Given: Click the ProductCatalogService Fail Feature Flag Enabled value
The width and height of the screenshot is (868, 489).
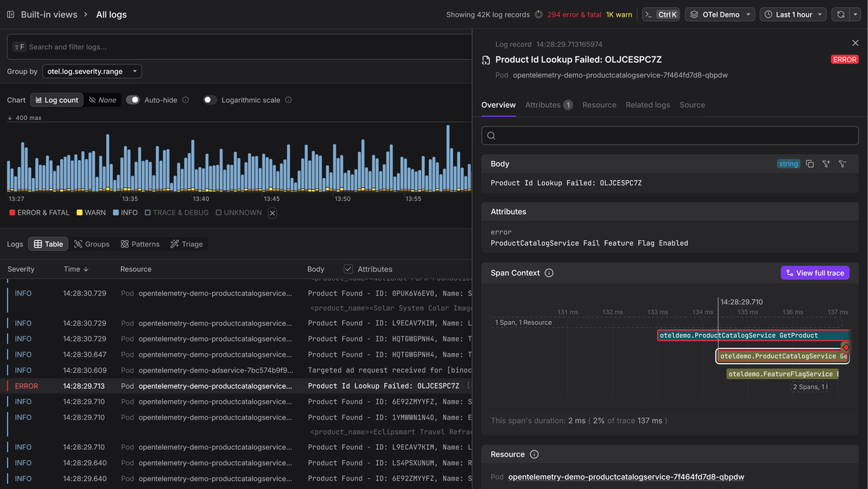Looking at the screenshot, I should [x=590, y=243].
